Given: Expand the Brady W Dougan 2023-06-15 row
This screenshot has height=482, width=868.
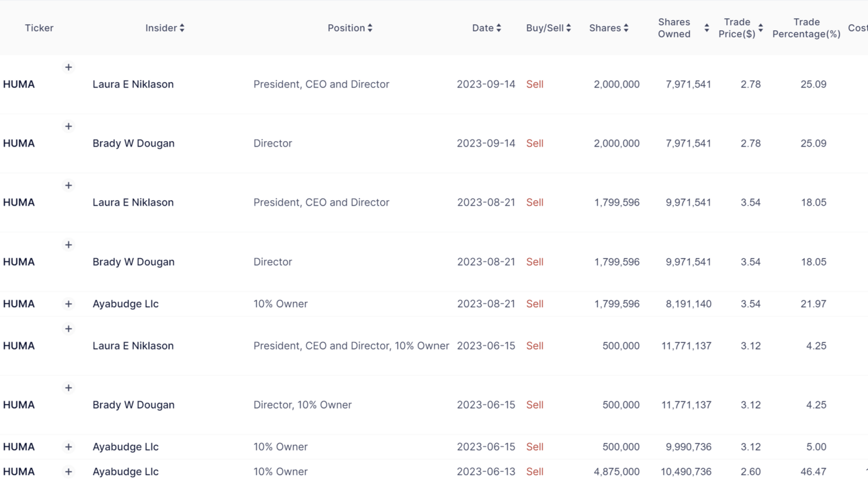Looking at the screenshot, I should [x=69, y=388].
